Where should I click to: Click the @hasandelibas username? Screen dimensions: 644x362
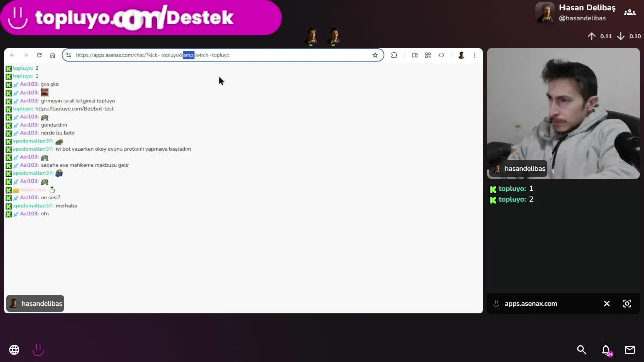[582, 18]
